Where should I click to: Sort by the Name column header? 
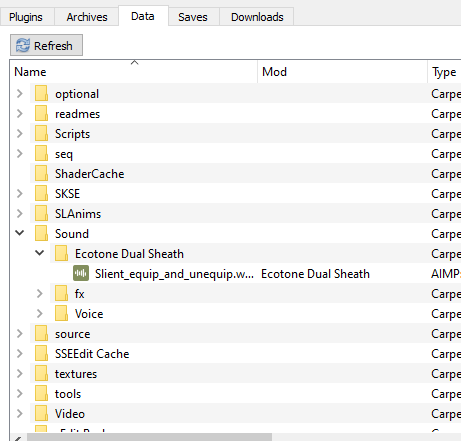[x=134, y=72]
